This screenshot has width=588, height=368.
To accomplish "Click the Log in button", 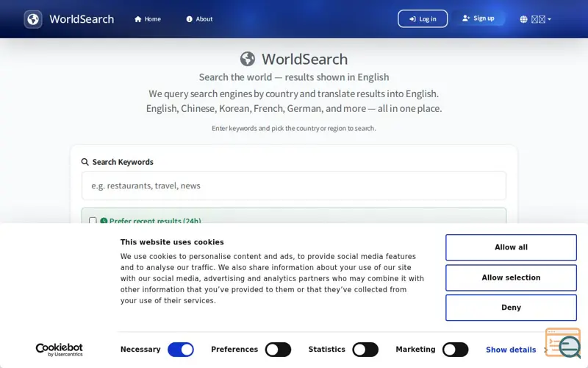I will click(423, 19).
